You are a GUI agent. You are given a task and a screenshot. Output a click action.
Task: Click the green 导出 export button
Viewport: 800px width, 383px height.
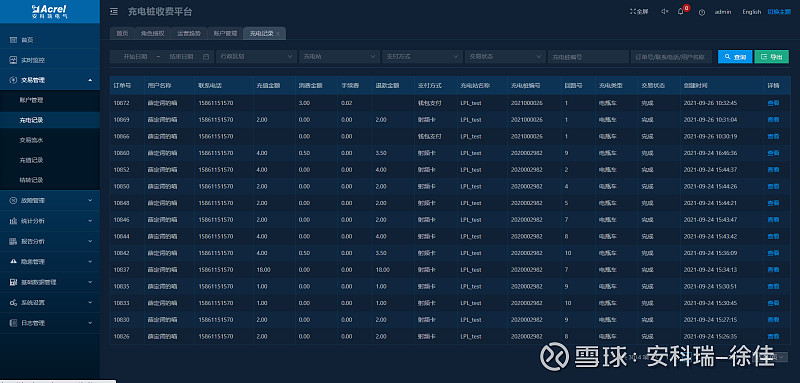[x=771, y=57]
